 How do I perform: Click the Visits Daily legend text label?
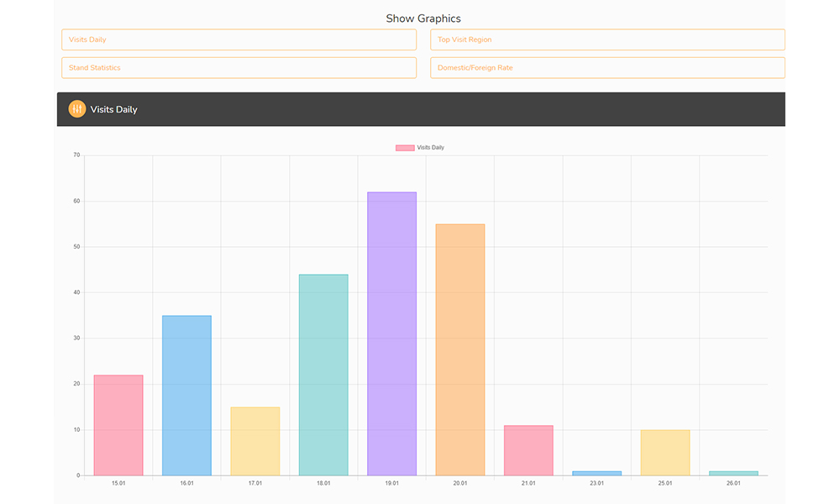[x=431, y=148]
